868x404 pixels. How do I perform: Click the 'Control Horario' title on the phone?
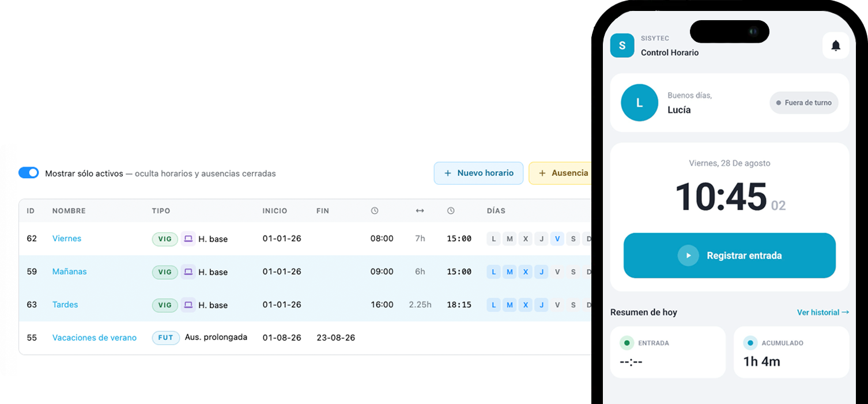[x=670, y=52]
